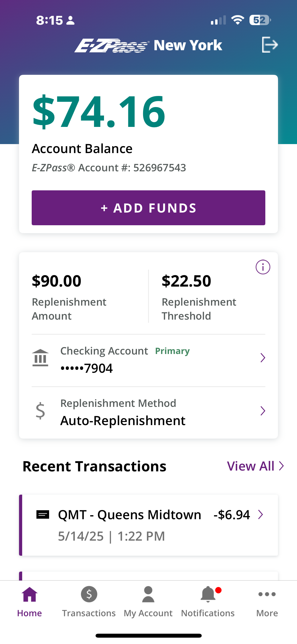
Task: Open View All transactions link
Action: click(255, 466)
